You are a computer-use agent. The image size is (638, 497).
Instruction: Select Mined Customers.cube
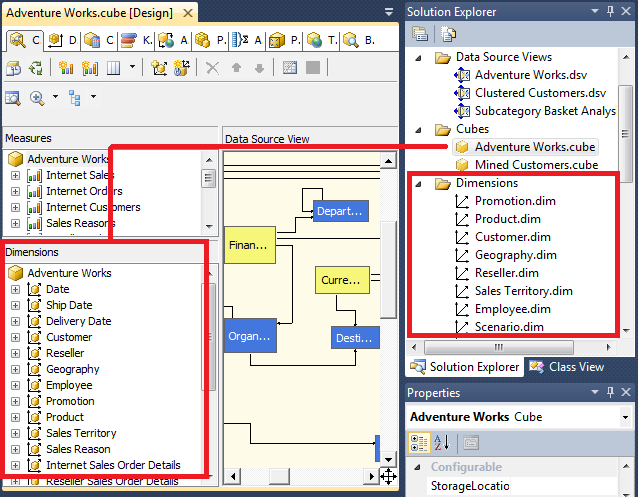tap(536, 165)
